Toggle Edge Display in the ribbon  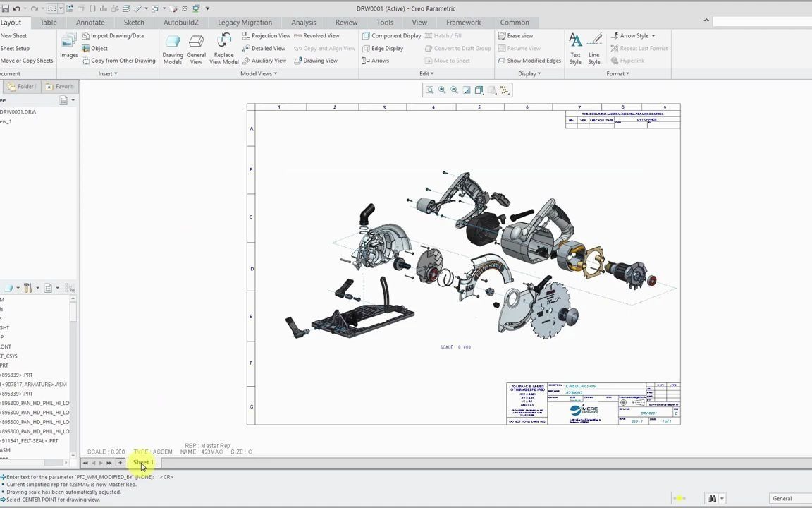[386, 48]
